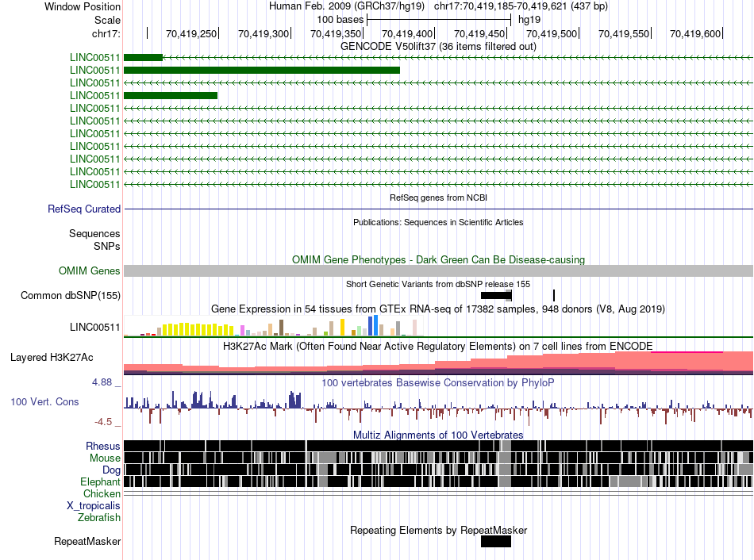Click the 4.88 PhyloP maximum value
Image resolution: width=754 pixels, height=560 pixels.
tap(102, 382)
